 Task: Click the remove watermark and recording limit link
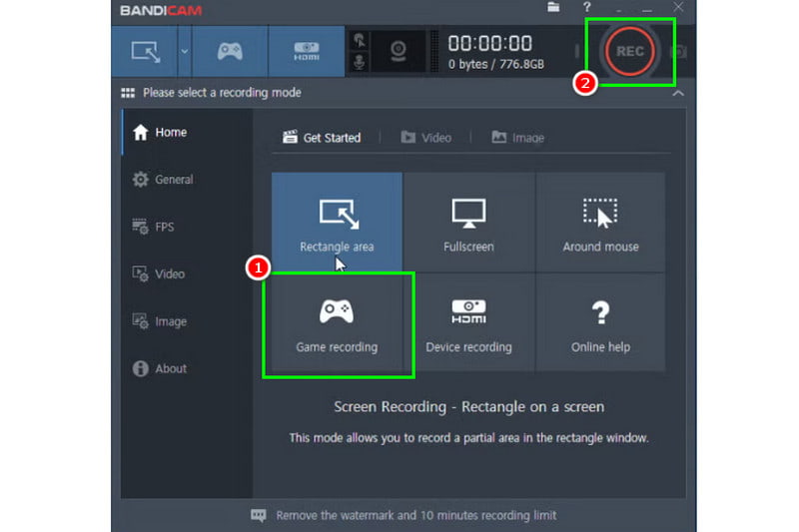[416, 515]
